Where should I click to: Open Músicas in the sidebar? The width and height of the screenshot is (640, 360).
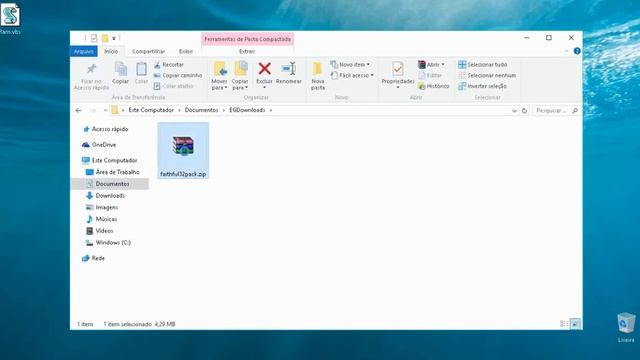(x=101, y=219)
